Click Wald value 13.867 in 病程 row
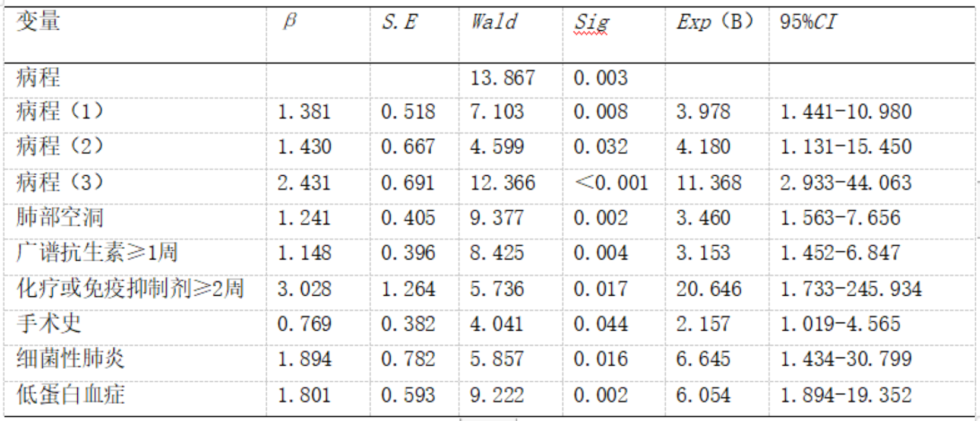 502,78
